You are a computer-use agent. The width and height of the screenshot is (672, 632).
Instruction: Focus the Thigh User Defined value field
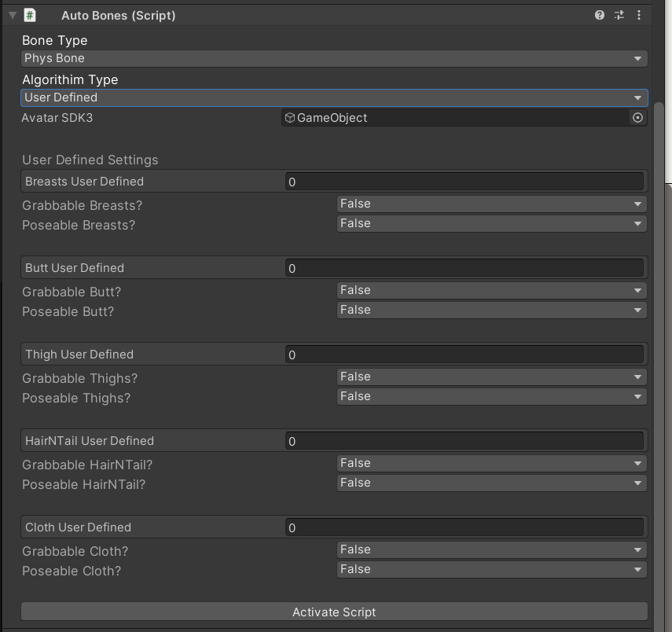[464, 355]
